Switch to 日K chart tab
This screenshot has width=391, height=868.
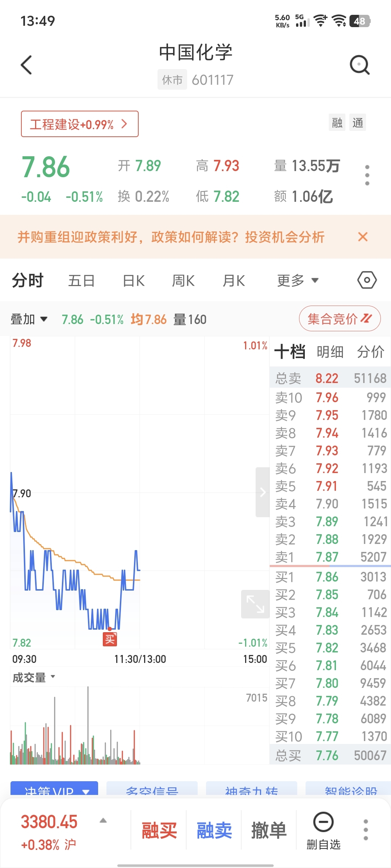(x=134, y=280)
